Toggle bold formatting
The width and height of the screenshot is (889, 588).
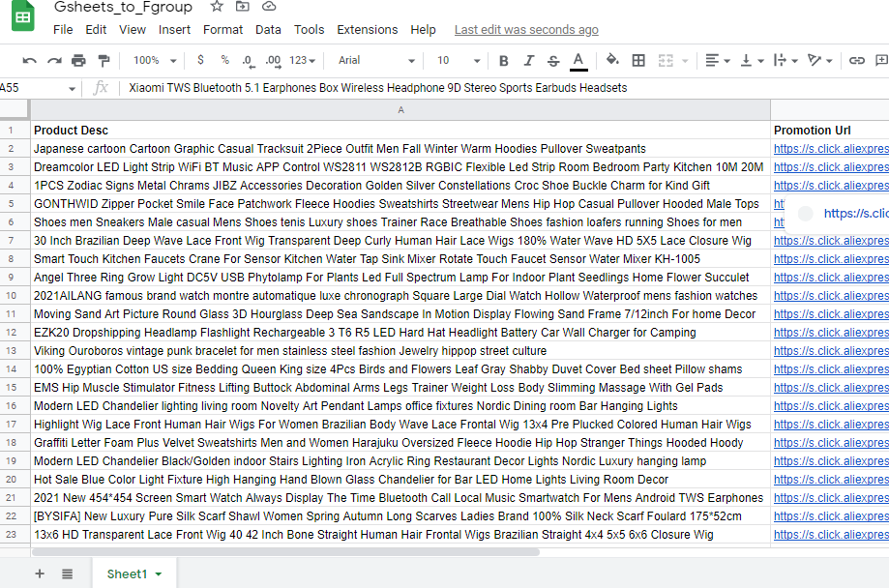(x=503, y=60)
